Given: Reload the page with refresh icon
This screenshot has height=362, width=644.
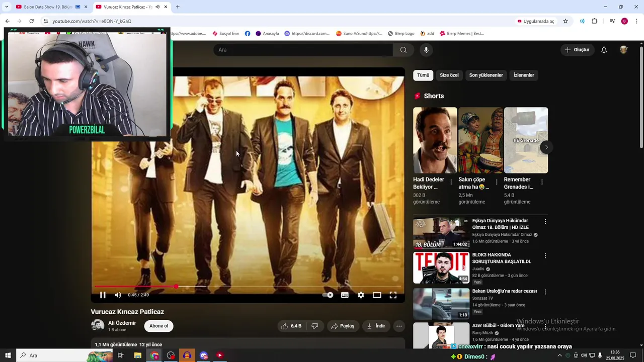Looking at the screenshot, I should [31, 21].
